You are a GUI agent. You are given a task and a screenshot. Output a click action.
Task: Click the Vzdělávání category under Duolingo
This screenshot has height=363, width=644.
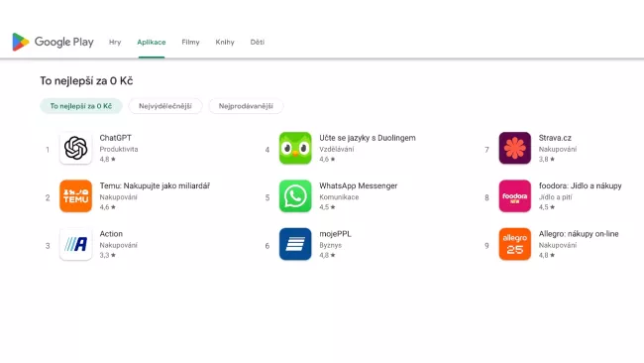pyautogui.click(x=337, y=149)
